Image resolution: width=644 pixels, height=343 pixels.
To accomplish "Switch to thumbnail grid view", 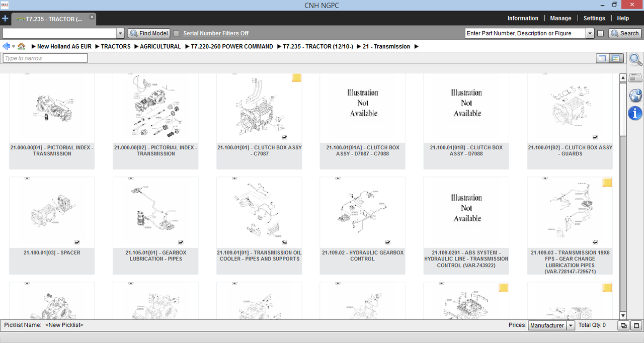I will pyautogui.click(x=616, y=58).
